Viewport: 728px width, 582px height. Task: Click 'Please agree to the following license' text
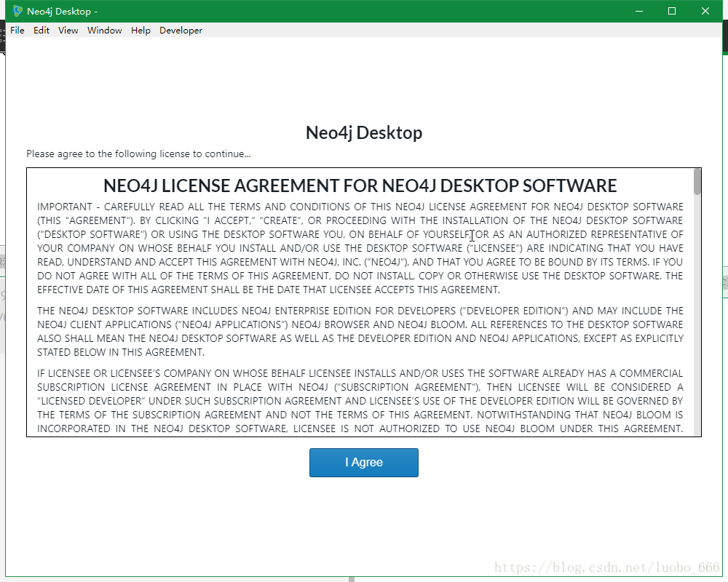point(138,154)
